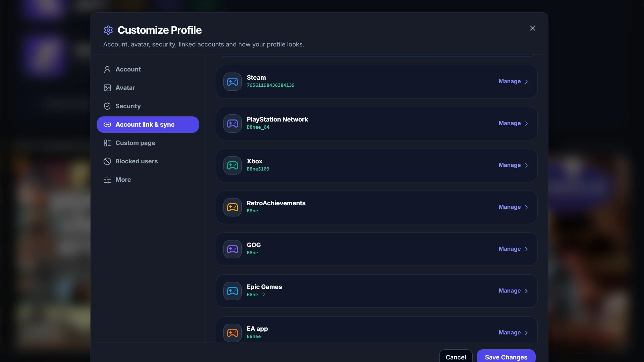644x362 pixels.
Task: Manage the Epic Games account
Action: coord(509,291)
